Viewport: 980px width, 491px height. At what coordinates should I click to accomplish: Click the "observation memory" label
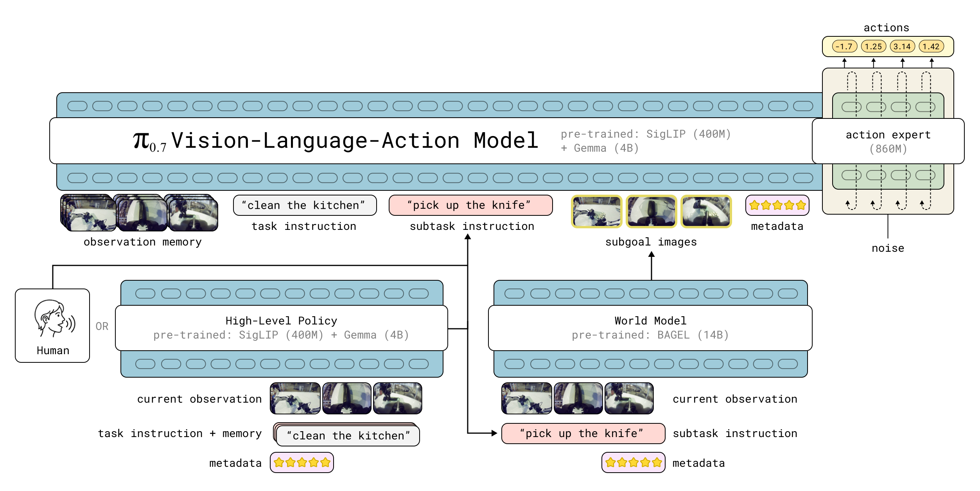click(x=143, y=242)
